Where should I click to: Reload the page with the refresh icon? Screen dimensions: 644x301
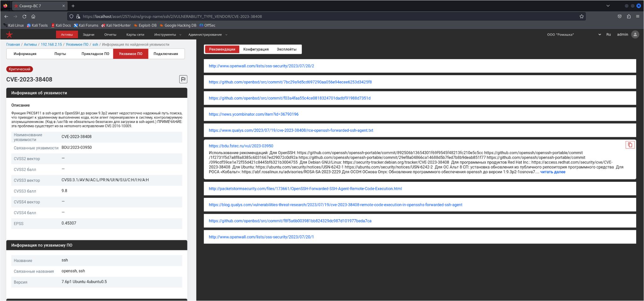click(x=24, y=16)
